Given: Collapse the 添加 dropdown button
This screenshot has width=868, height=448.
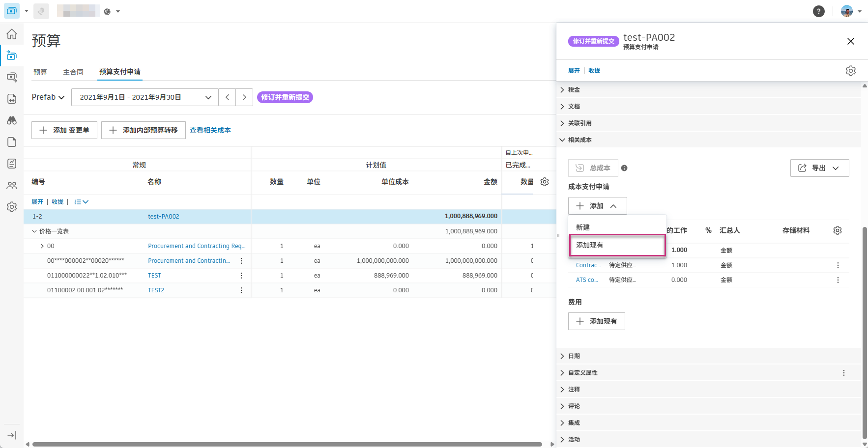Looking at the screenshot, I should click(x=597, y=206).
